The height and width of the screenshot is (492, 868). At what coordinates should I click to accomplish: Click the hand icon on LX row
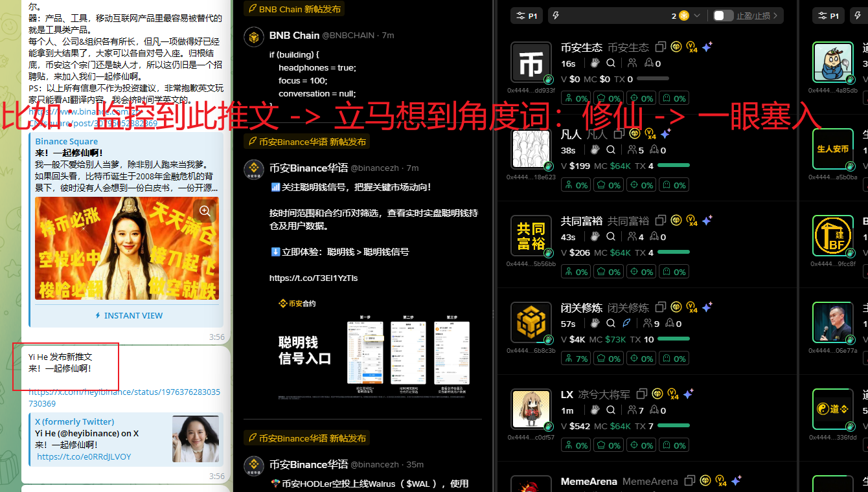(595, 410)
